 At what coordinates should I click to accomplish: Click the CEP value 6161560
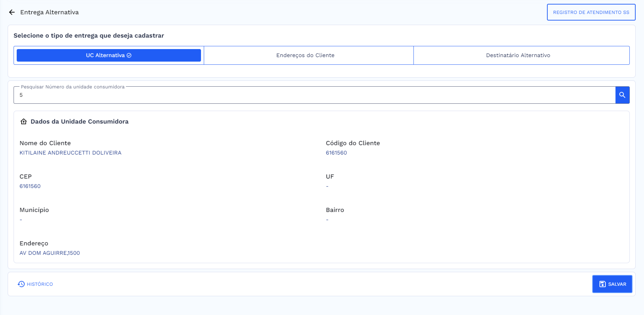[30, 186]
